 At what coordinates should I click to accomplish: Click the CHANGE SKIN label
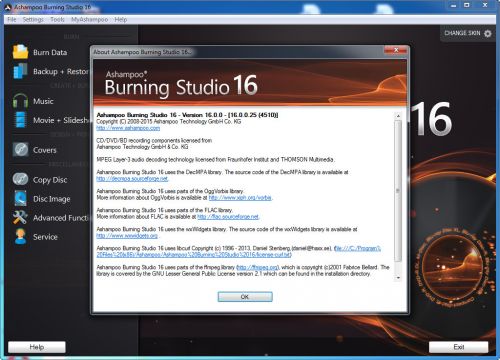coord(462,33)
